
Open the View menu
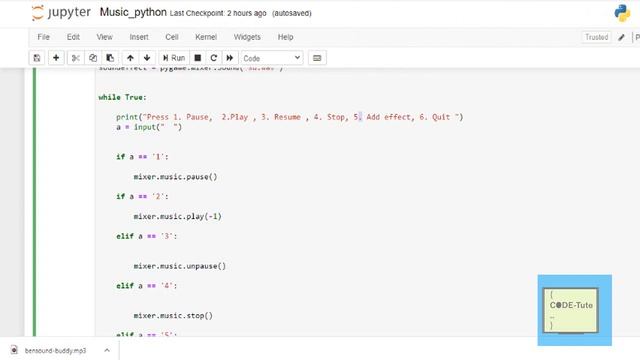[104, 37]
